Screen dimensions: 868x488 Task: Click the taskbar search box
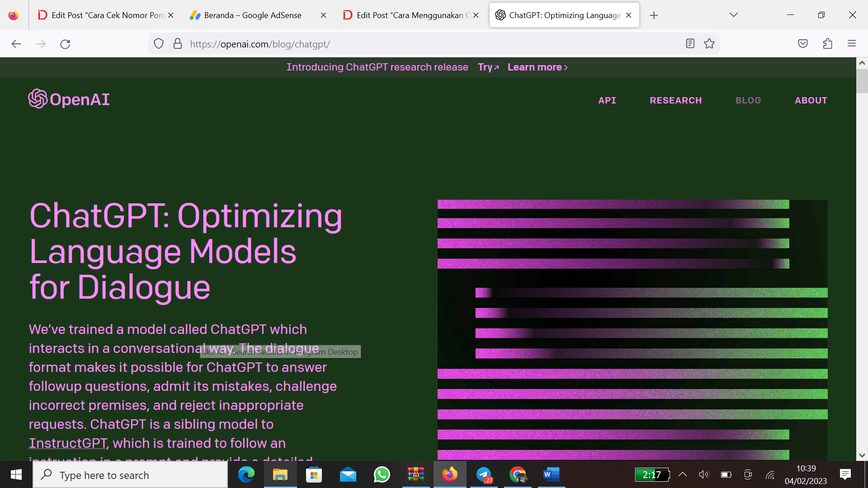pyautogui.click(x=130, y=475)
